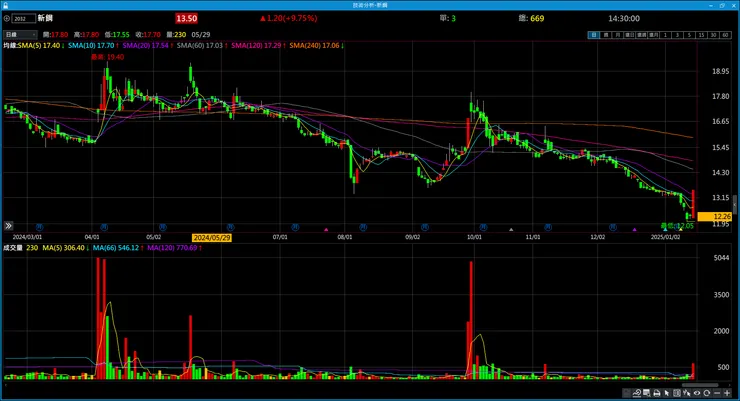Click the magenta triangle marker after 12/02
Screen dimensions: 740x401
635,229
